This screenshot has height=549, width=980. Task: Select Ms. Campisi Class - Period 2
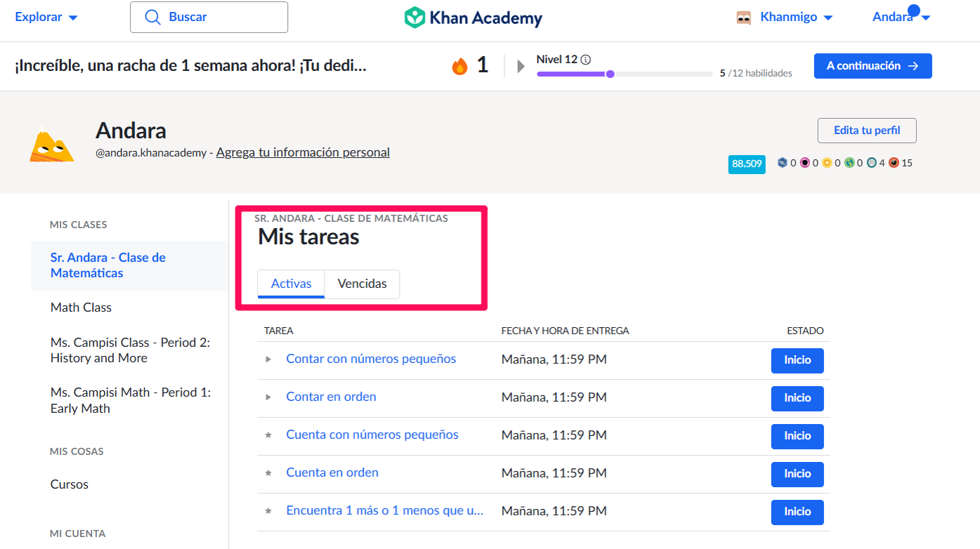tap(130, 350)
